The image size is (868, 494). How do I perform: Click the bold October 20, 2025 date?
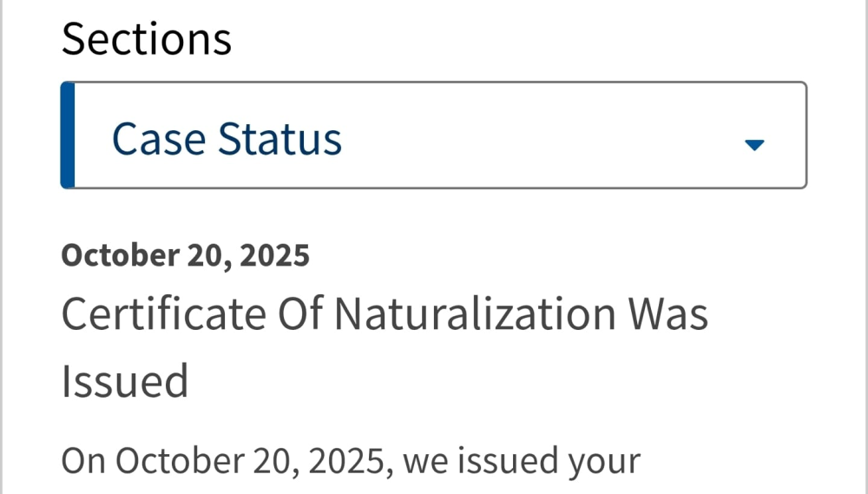point(185,255)
